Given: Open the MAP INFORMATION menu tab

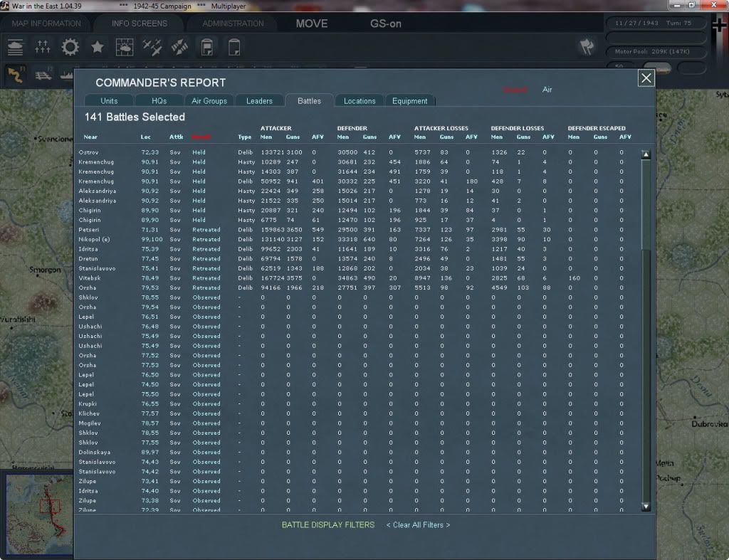Looking at the screenshot, I should click(x=46, y=23).
